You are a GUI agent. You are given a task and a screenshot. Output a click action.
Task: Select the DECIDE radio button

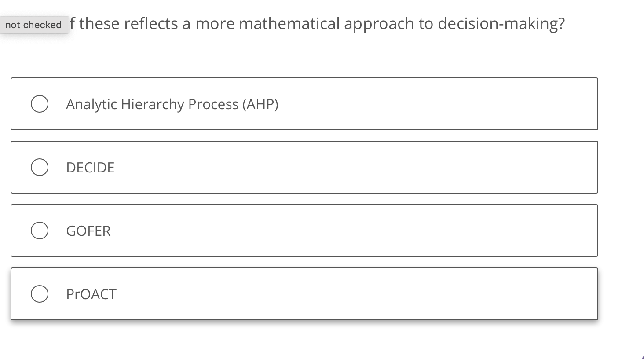[x=39, y=167]
